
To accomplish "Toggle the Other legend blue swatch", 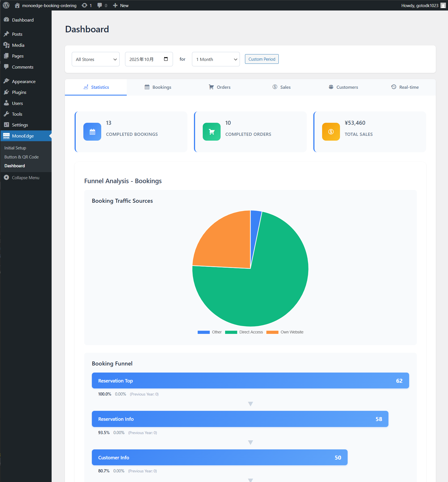I will [x=204, y=332].
